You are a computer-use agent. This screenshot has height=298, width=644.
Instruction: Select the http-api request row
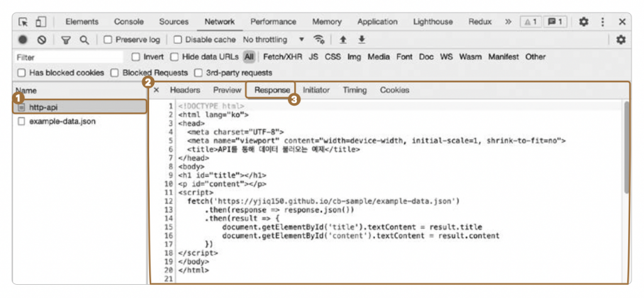[80, 107]
